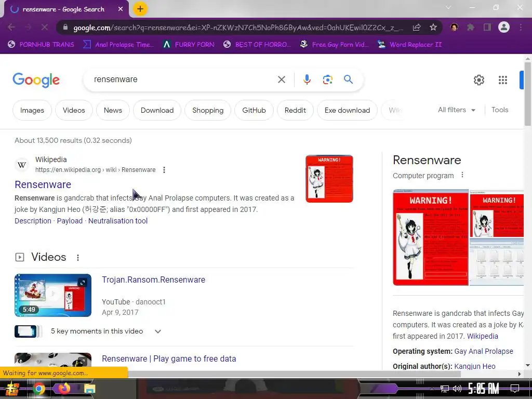Image resolution: width=532 pixels, height=399 pixels.
Task: Select the Shopping filter chip
Action: coord(208,110)
